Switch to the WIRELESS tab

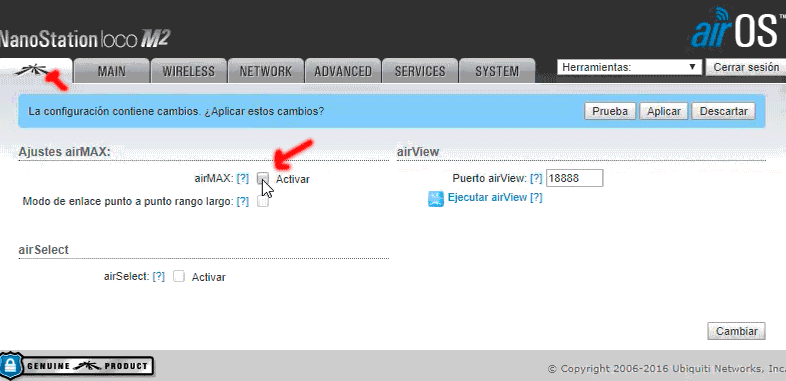(188, 71)
